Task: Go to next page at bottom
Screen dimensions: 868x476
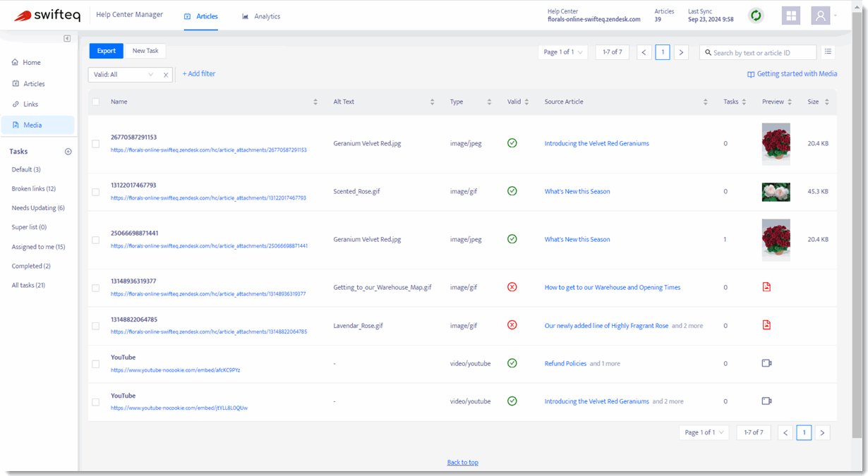Action: pyautogui.click(x=822, y=433)
